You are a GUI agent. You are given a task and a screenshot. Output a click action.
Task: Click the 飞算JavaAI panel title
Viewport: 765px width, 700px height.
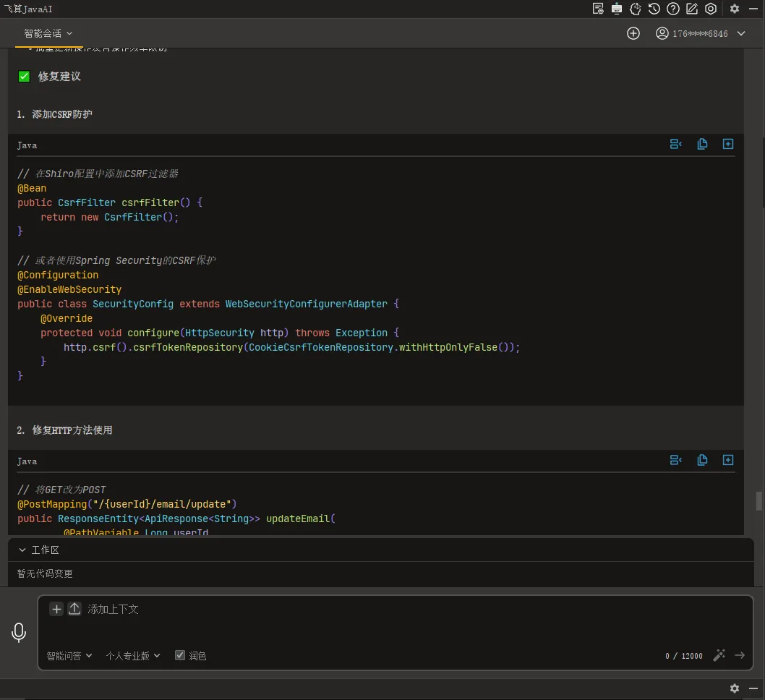coord(28,9)
